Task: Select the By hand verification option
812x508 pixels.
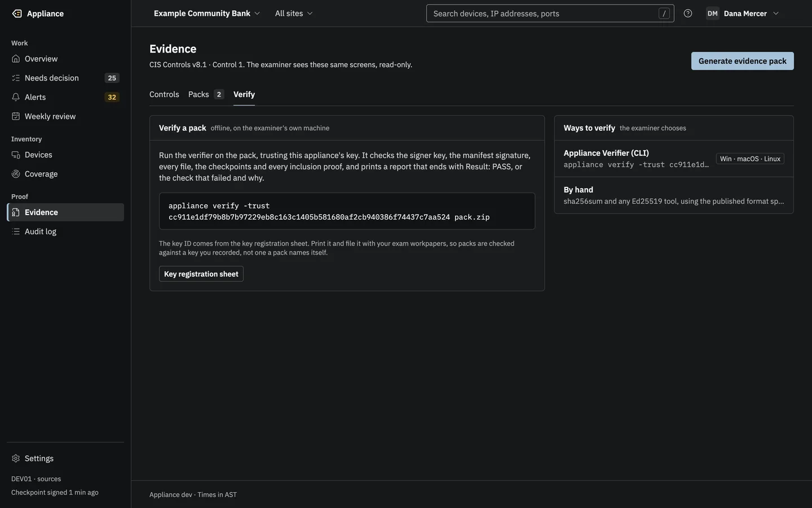Action: 674,195
